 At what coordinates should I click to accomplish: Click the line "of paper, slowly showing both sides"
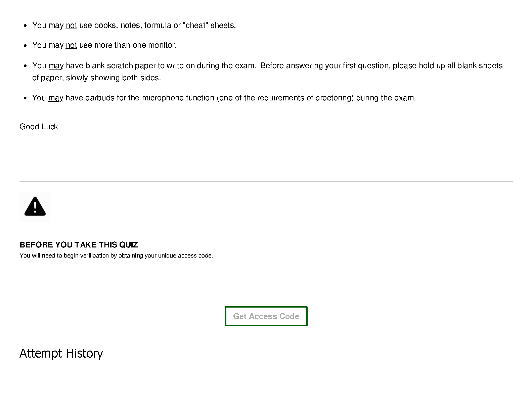[96, 78]
